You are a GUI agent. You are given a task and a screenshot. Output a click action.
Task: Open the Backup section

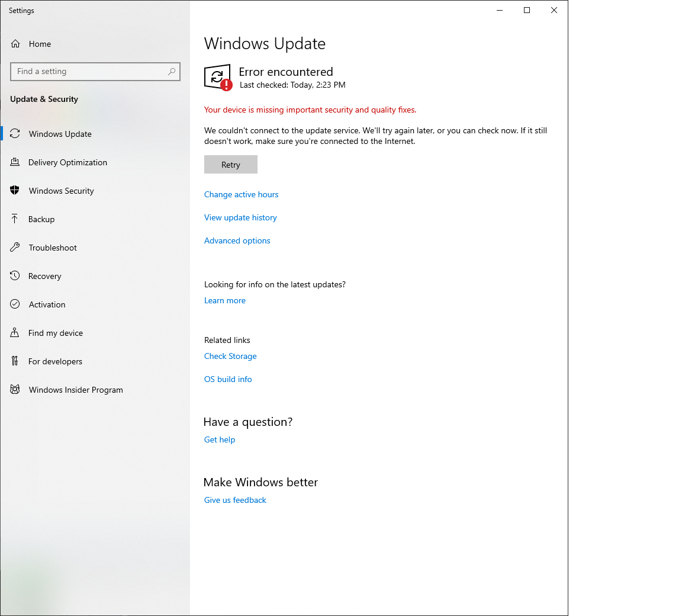95,219
